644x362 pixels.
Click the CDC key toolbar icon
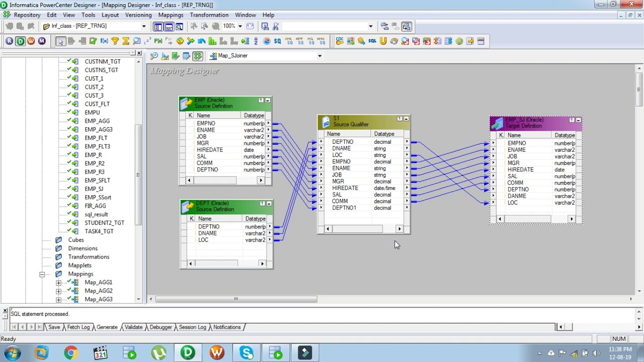[x=340, y=41]
